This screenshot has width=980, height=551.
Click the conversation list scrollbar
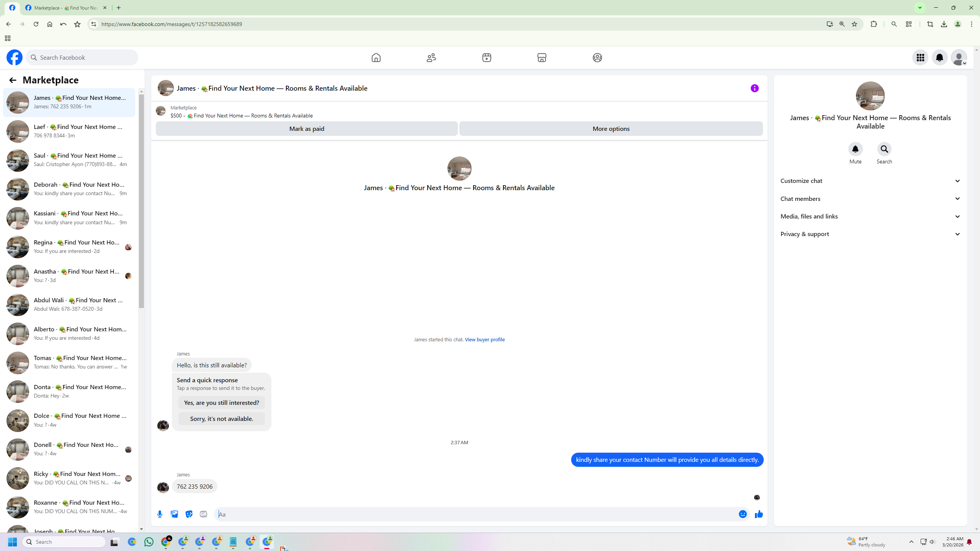coord(141,201)
